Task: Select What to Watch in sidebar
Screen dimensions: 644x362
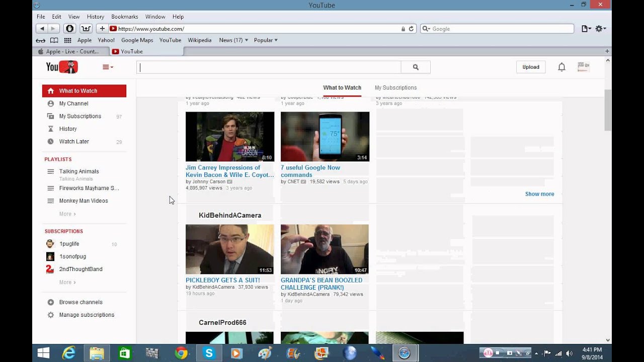Action: tap(84, 91)
